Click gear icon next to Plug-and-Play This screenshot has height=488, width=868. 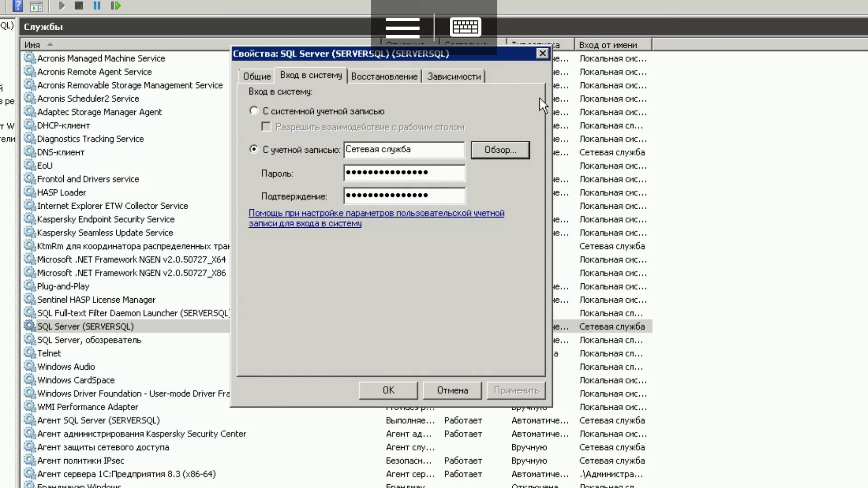(x=30, y=286)
